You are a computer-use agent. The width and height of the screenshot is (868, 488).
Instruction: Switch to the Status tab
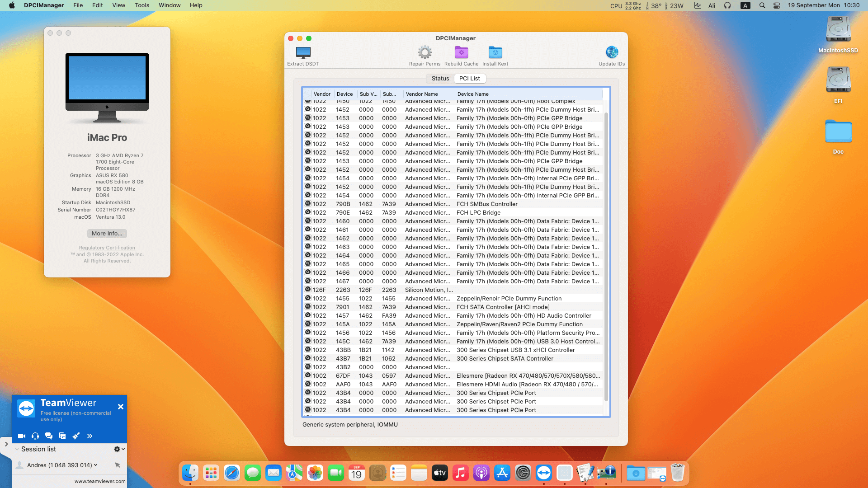(x=440, y=79)
